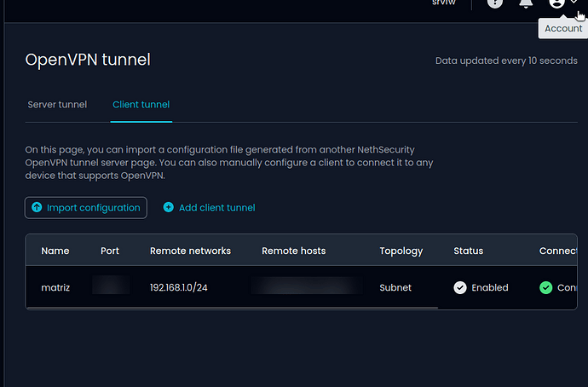Click the green connected checkmark icon
Viewport: 588px width, 387px height.
[546, 287]
